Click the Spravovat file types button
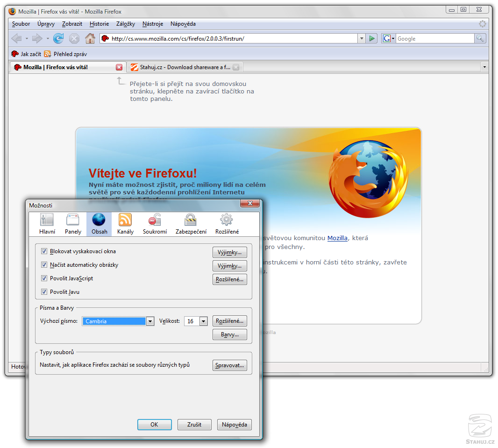Image resolution: width=498 pixels, height=448 pixels. (x=230, y=365)
